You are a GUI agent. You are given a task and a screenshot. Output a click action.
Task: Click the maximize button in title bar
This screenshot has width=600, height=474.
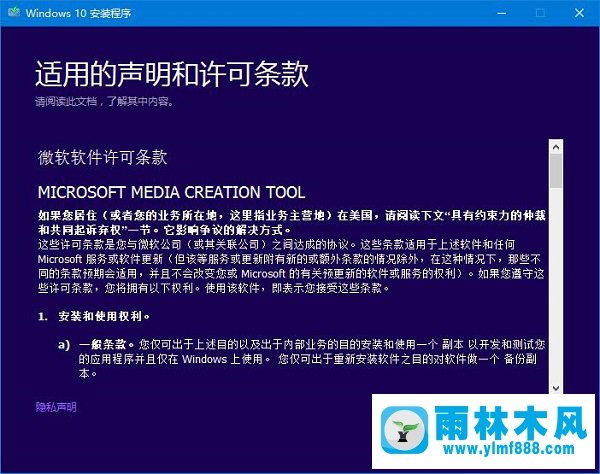(x=540, y=13)
